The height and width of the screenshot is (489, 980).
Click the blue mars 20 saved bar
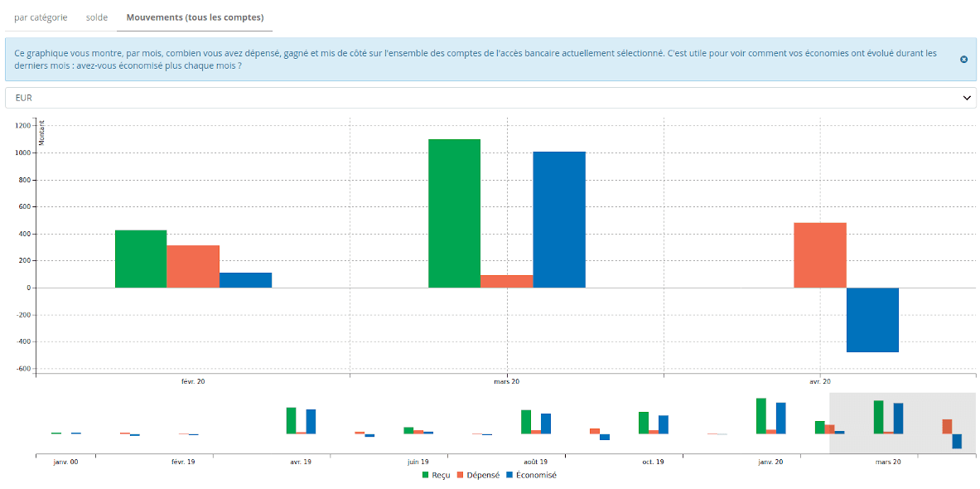click(x=559, y=220)
